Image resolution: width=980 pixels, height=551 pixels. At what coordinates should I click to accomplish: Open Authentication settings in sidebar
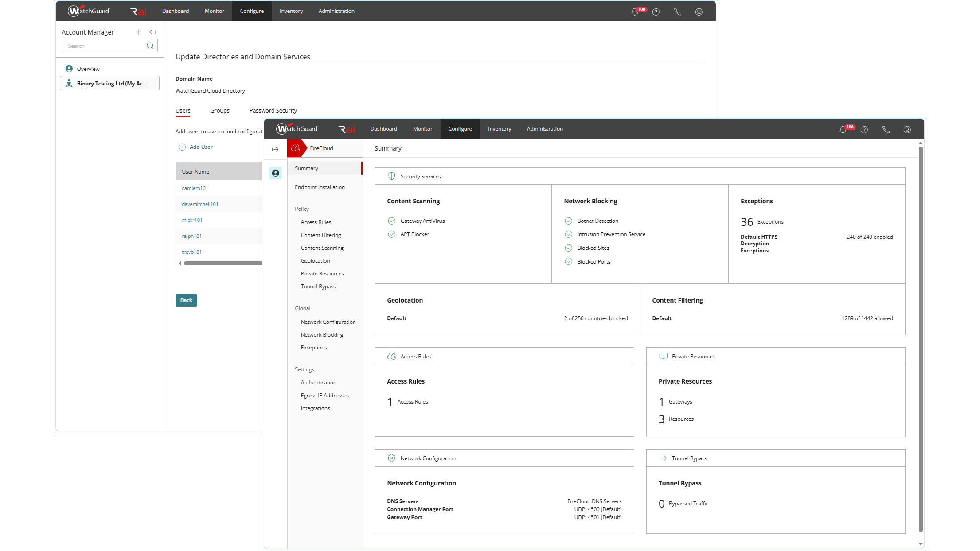click(318, 383)
